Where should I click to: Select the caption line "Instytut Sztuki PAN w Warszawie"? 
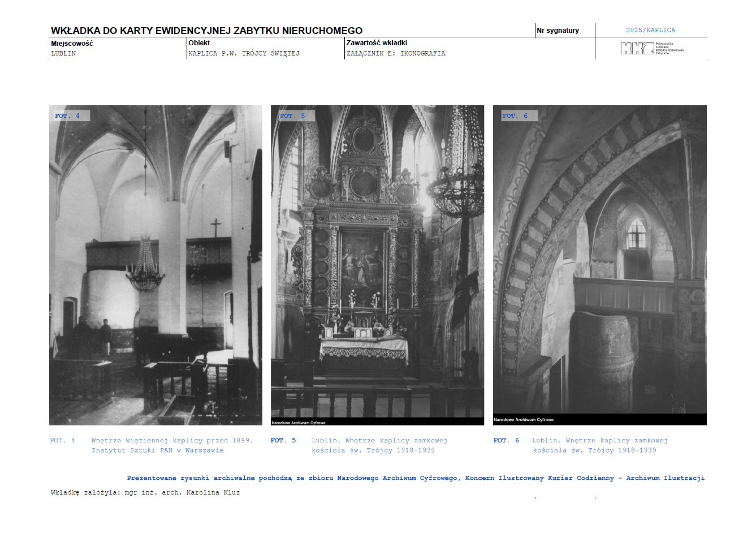coord(158,450)
